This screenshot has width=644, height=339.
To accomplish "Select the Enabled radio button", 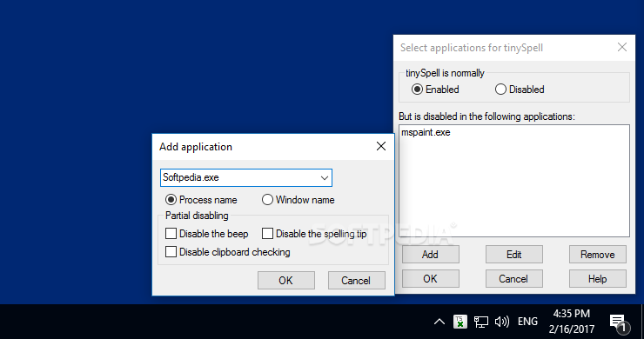I will 435,90.
